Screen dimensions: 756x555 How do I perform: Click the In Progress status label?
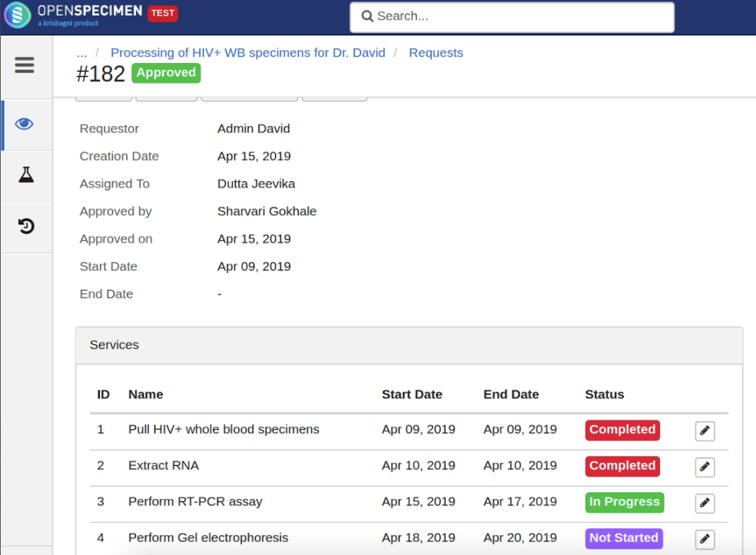[x=625, y=502]
